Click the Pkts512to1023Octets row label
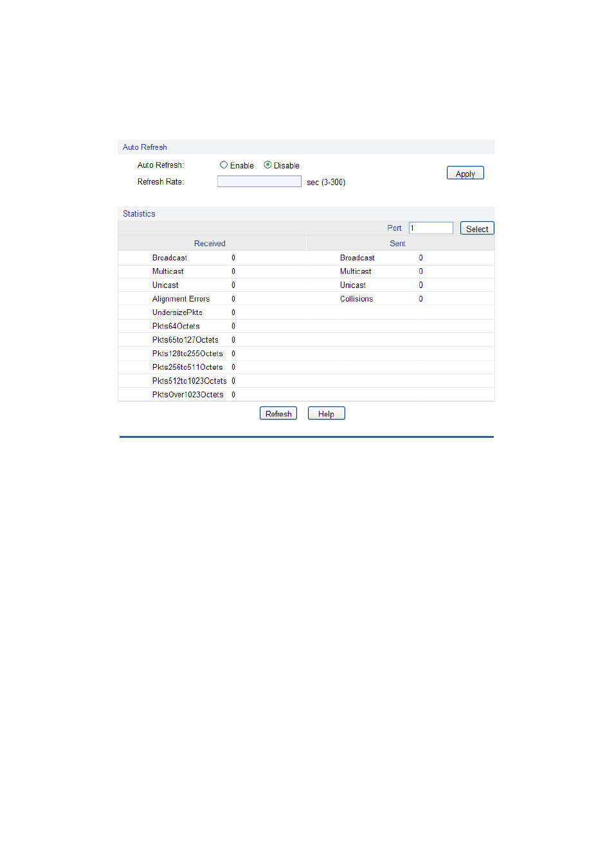Screen dimensions: 614x868 [189, 381]
